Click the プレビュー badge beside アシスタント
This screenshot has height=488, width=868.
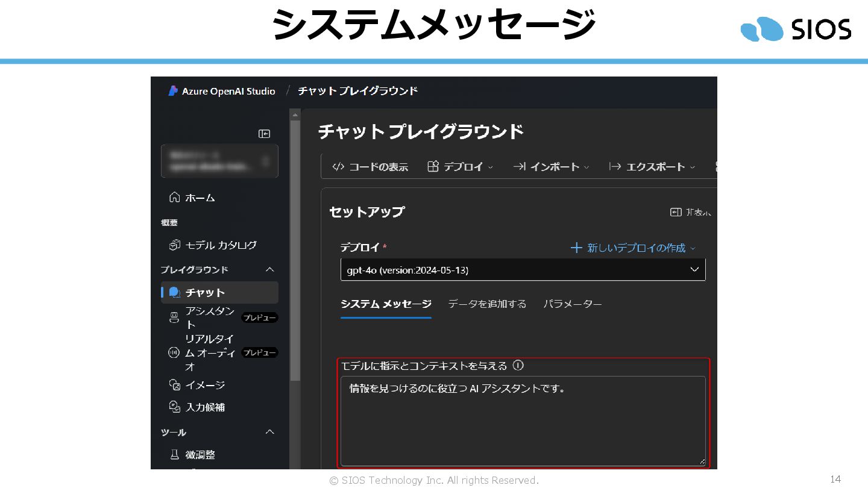coord(260,318)
